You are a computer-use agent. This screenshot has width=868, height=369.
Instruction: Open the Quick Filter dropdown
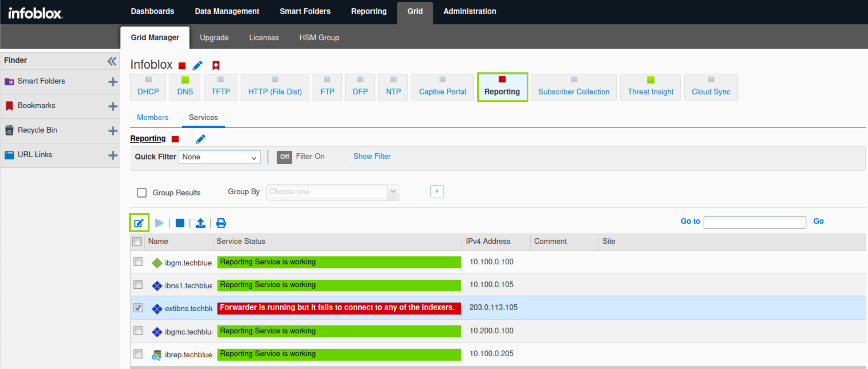[219, 157]
